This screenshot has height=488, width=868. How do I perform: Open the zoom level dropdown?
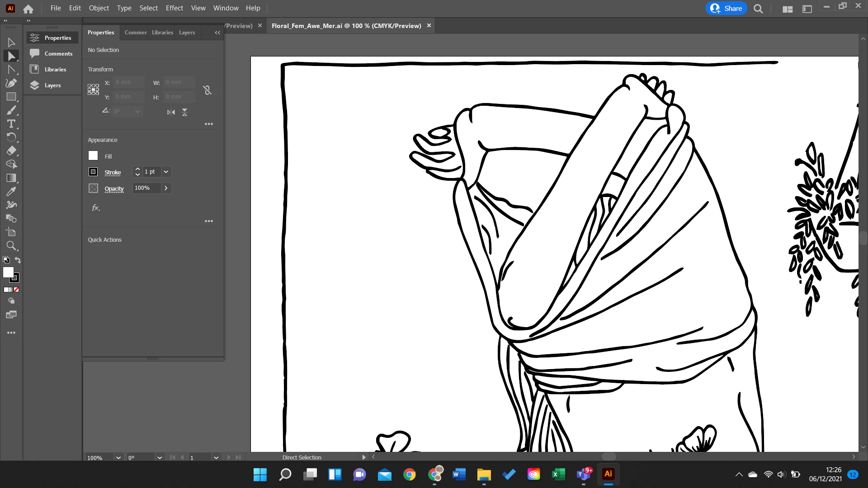[x=118, y=458]
